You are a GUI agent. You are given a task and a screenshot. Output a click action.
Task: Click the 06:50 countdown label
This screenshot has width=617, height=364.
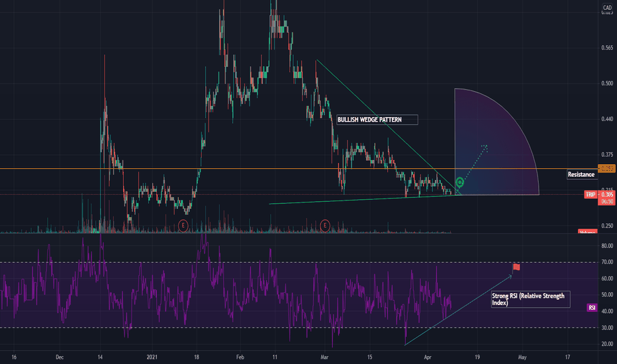pyautogui.click(x=607, y=201)
